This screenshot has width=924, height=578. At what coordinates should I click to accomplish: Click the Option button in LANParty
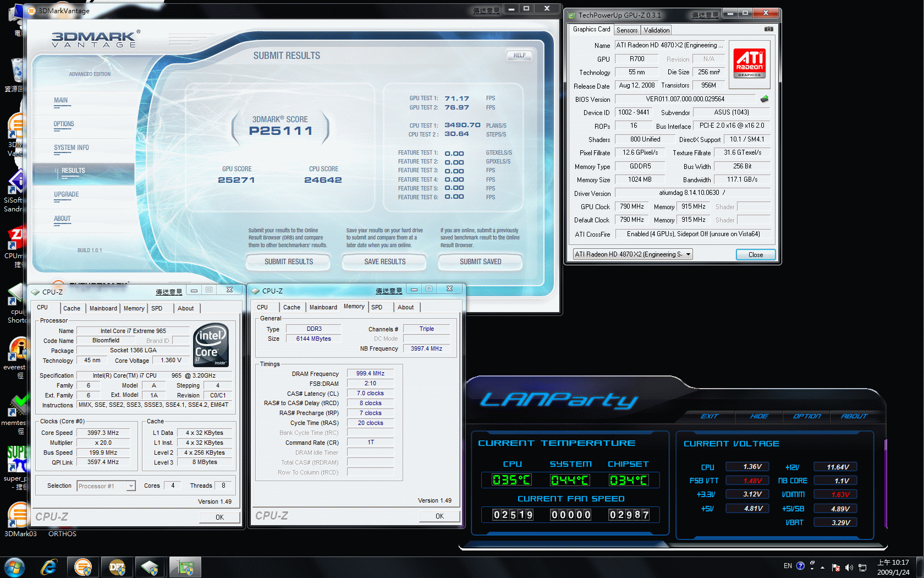click(806, 416)
